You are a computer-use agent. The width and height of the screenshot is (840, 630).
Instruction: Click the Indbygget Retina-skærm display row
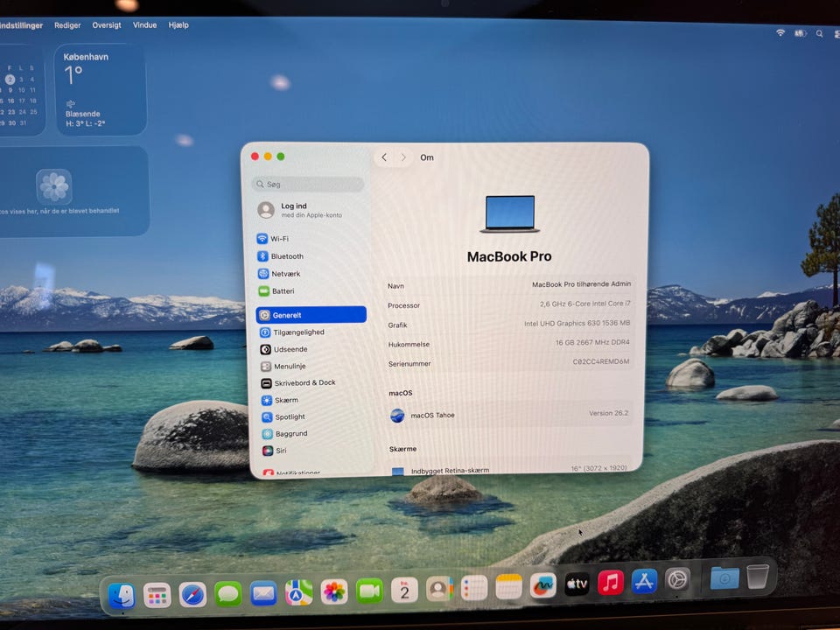tap(507, 469)
